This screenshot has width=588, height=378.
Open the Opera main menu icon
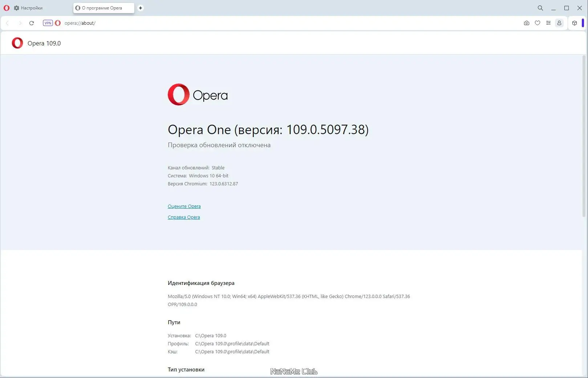click(7, 8)
